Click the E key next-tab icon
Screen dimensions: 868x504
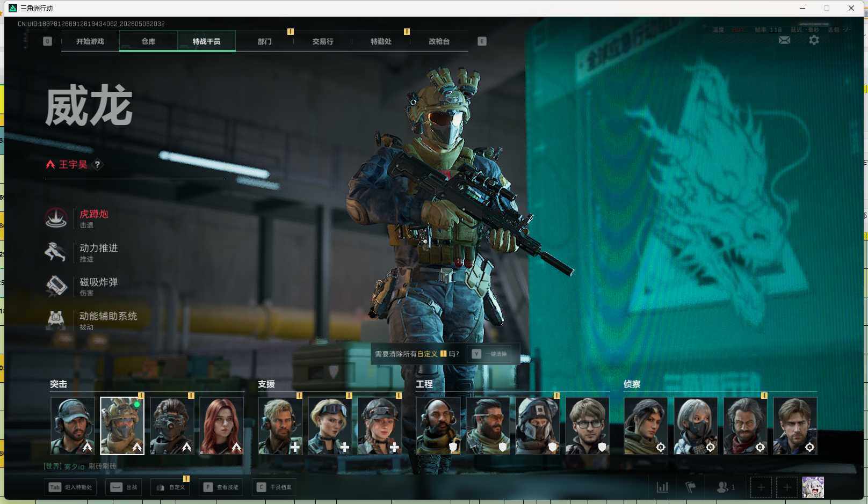482,41
